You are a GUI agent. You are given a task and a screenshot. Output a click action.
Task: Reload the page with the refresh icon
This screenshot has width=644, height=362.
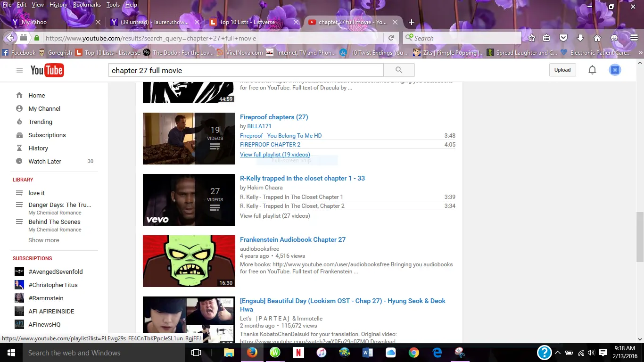(x=391, y=38)
